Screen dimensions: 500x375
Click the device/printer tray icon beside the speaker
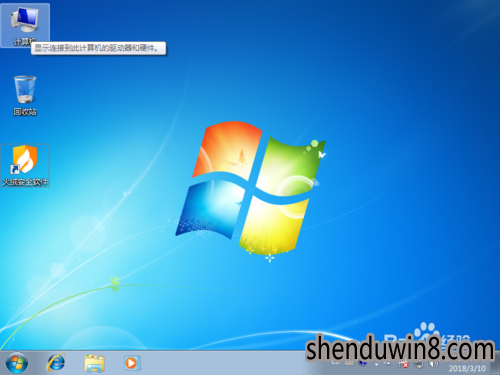[419, 364]
